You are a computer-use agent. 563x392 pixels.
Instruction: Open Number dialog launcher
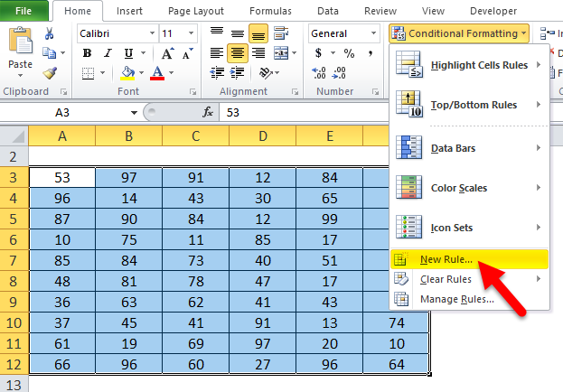click(x=376, y=92)
